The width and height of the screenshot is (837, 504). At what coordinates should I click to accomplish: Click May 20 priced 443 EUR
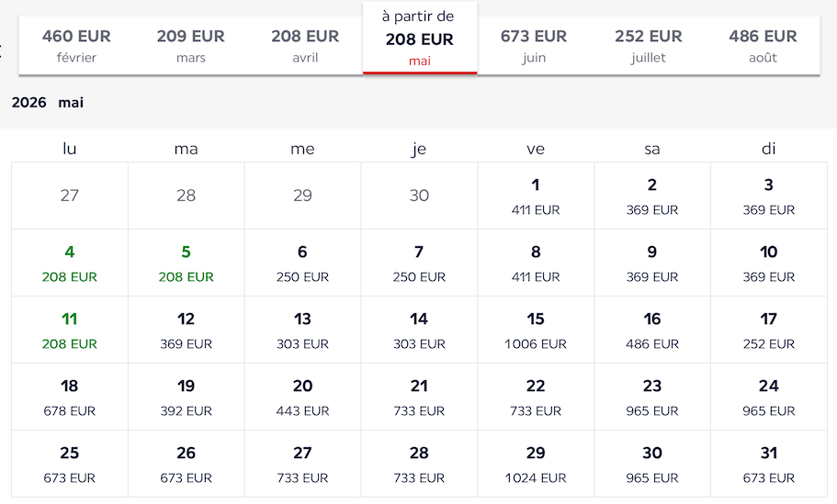tap(302, 397)
